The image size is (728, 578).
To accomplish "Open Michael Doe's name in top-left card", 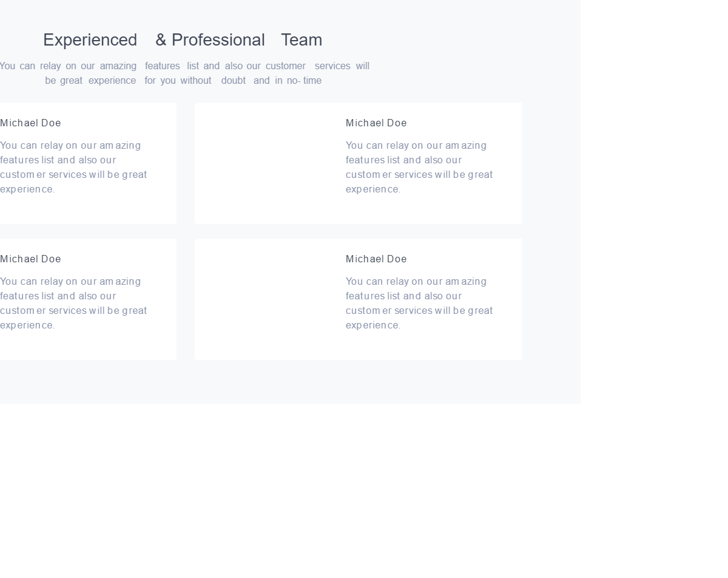I will click(31, 123).
